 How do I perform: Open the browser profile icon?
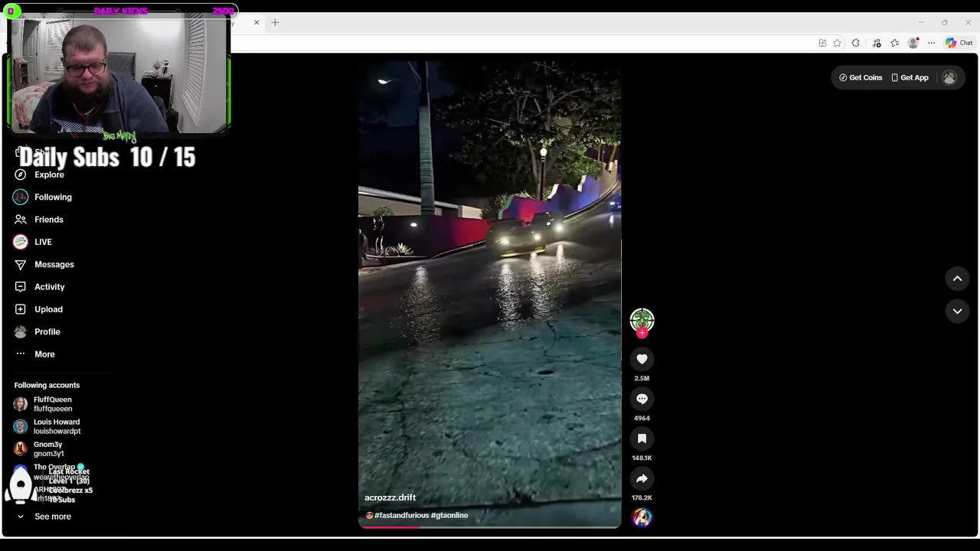tap(913, 43)
